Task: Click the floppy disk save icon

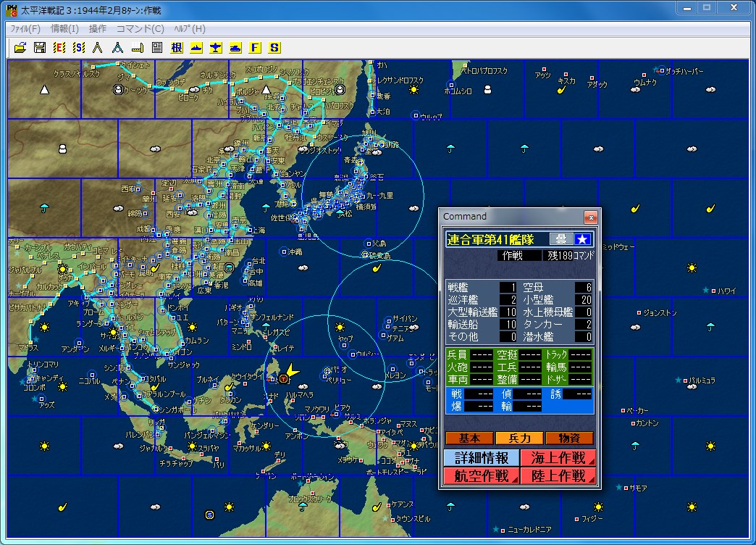Action: (40, 47)
